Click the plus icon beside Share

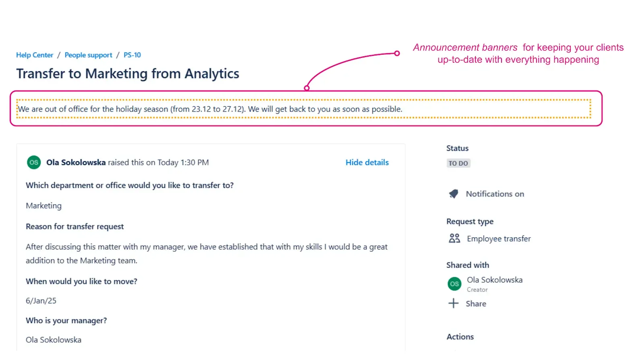(x=454, y=303)
